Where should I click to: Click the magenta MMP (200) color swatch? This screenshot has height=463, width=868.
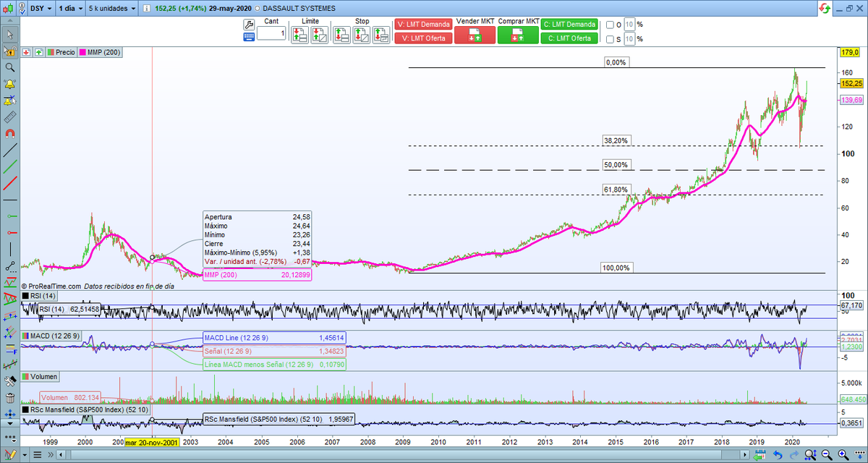click(82, 53)
